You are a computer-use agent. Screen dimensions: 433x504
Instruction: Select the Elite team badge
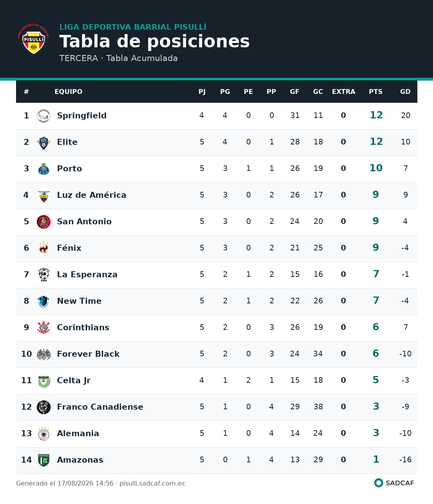44,142
